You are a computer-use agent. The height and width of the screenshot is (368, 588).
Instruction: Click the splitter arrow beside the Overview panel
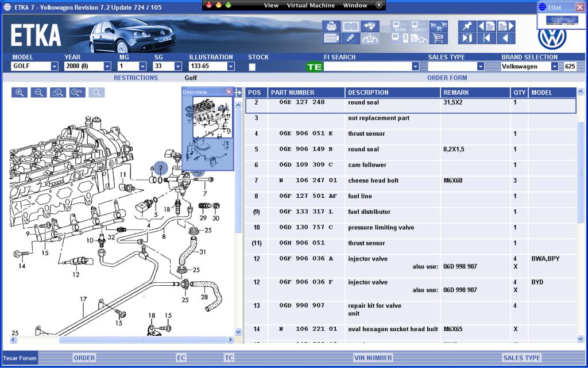click(238, 93)
